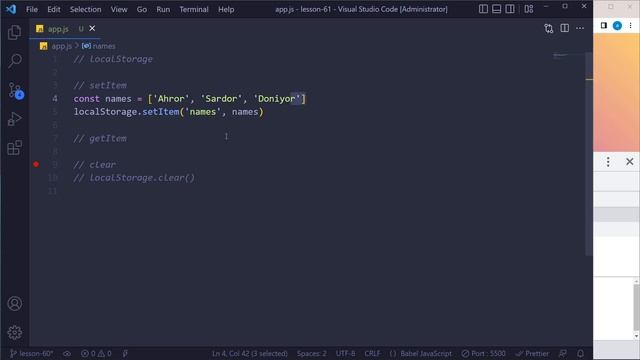
Task: Open the editor More Actions ellipsis
Action: [580, 28]
